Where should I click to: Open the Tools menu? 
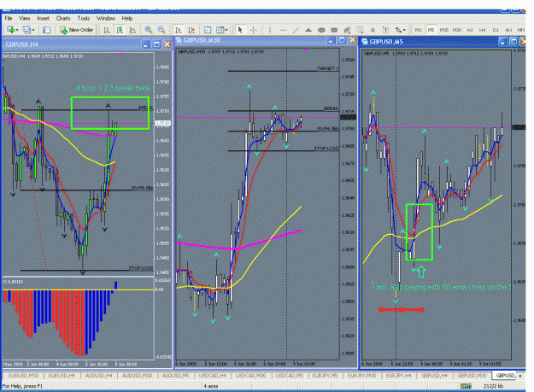tap(84, 19)
